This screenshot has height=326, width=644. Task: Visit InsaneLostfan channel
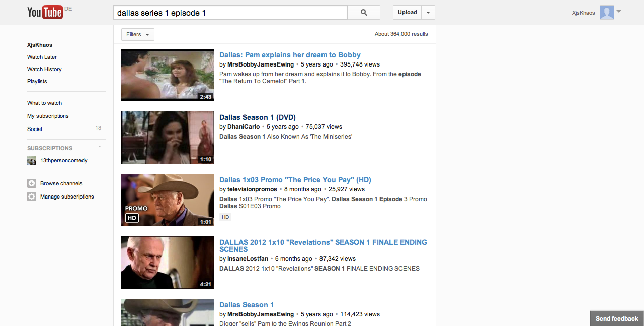tap(248, 259)
